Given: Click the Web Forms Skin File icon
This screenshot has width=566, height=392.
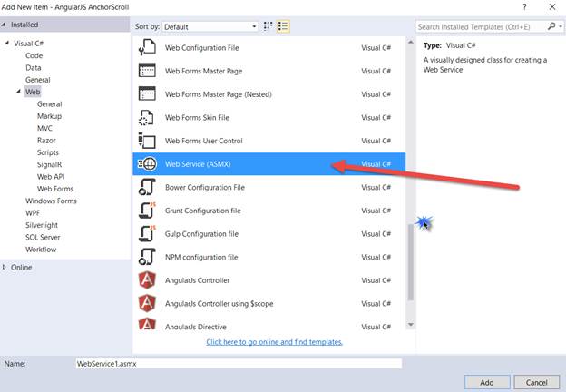Looking at the screenshot, I should click(x=146, y=117).
